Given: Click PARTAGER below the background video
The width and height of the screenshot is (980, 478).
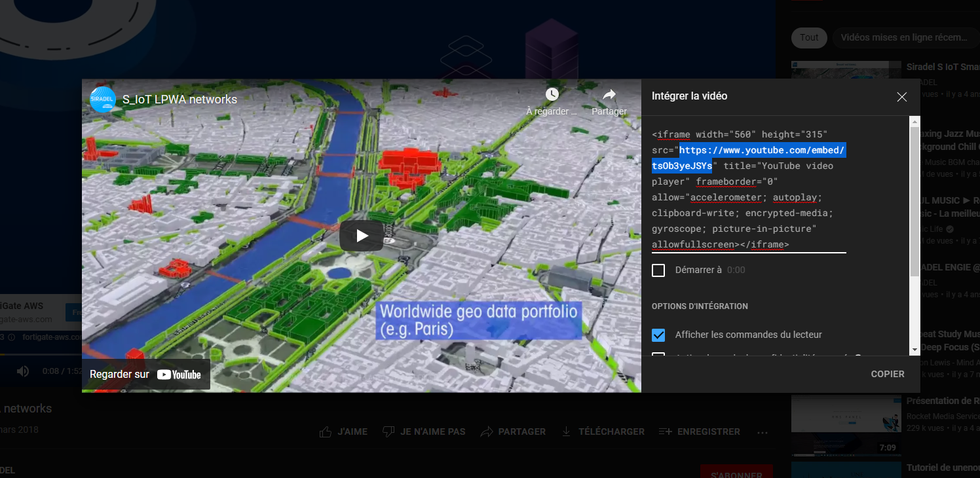Looking at the screenshot, I should (x=513, y=432).
